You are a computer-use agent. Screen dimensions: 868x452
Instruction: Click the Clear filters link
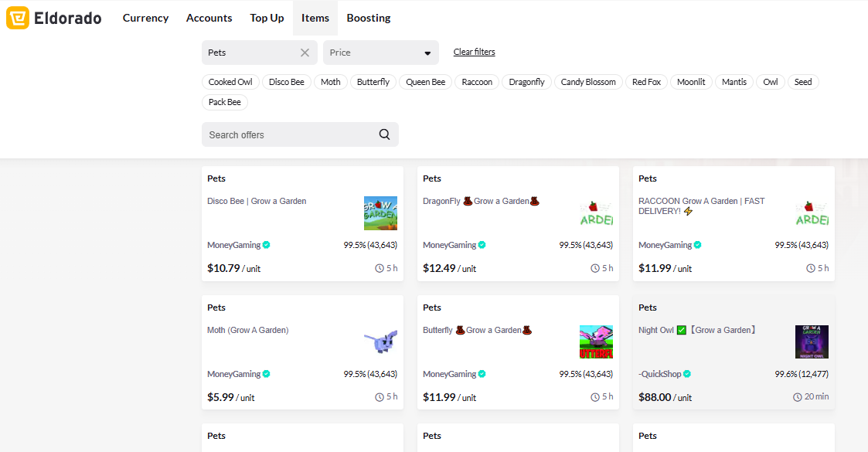475,52
